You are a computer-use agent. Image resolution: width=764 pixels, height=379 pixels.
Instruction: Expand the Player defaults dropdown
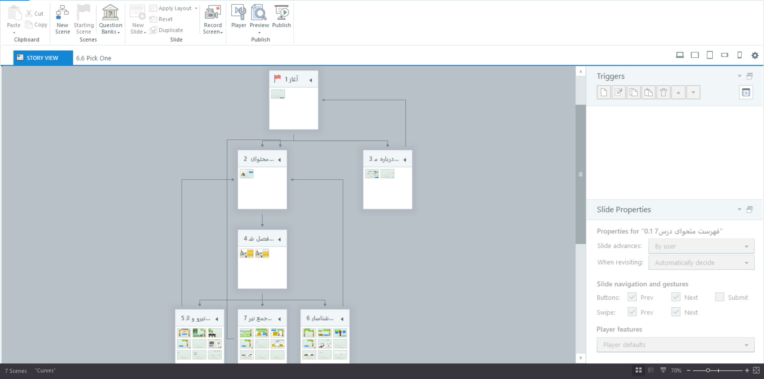point(675,345)
